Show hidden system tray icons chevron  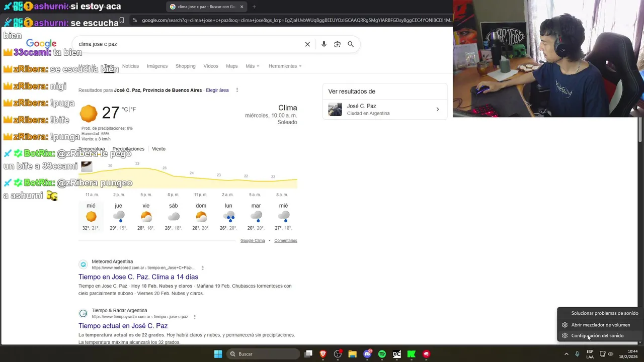(567, 354)
